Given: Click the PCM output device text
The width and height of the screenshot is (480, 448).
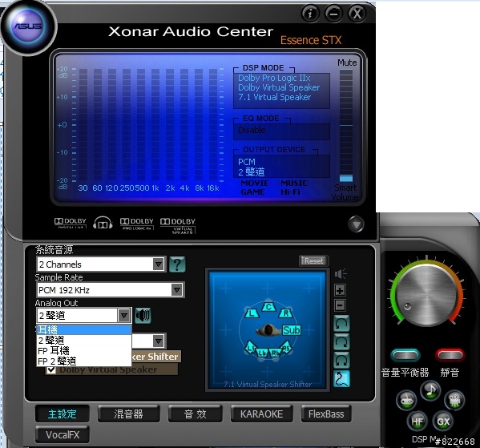Looking at the screenshot, I should [247, 162].
